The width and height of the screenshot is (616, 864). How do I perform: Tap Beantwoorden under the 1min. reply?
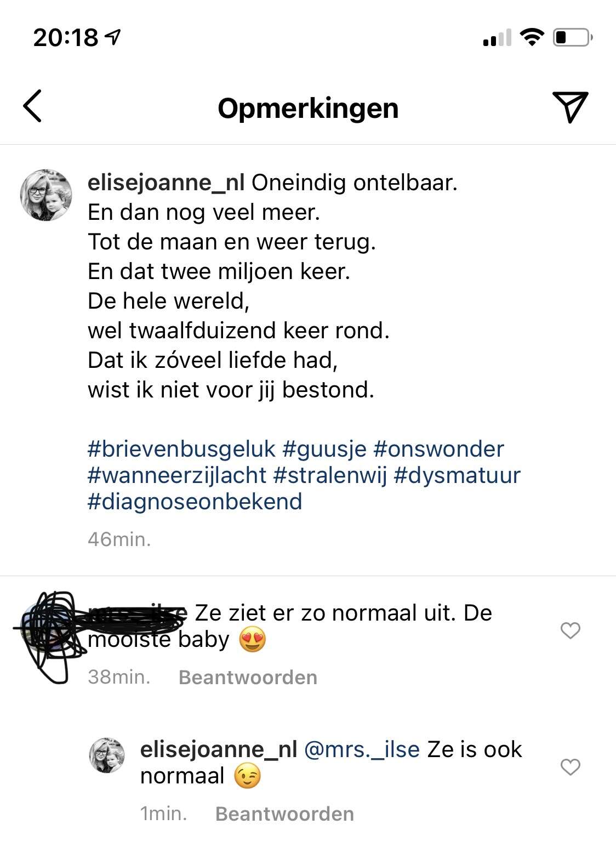(284, 814)
